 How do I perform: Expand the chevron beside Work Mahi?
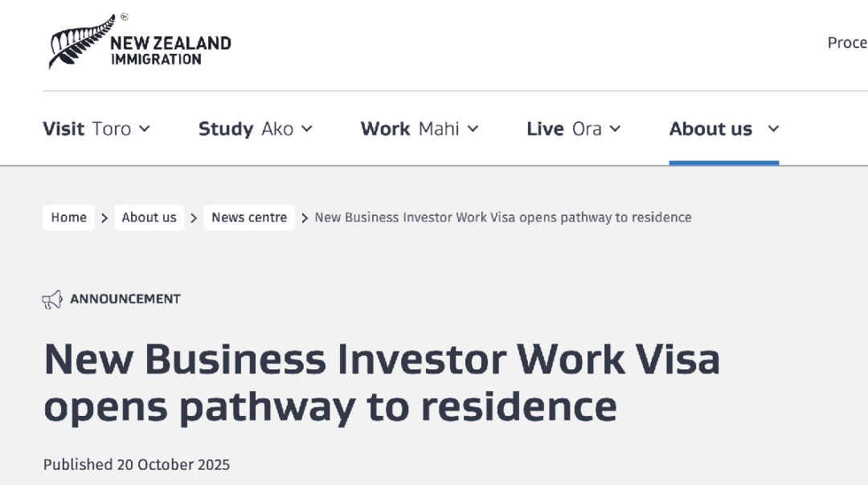pyautogui.click(x=473, y=128)
